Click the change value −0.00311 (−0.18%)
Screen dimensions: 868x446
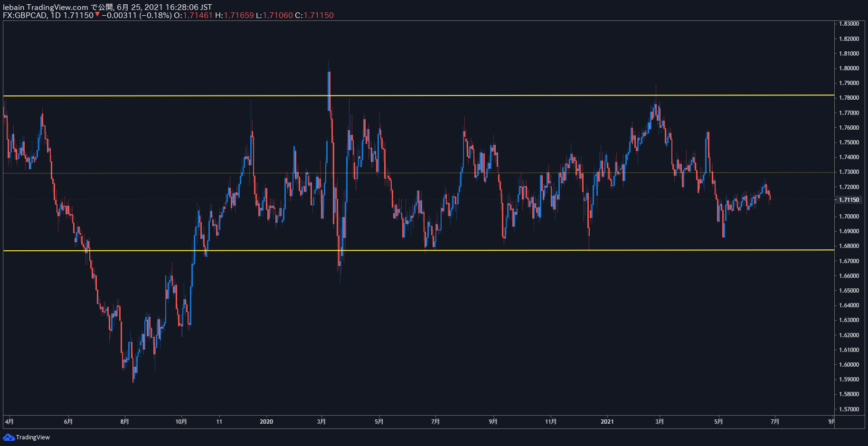click(137, 15)
